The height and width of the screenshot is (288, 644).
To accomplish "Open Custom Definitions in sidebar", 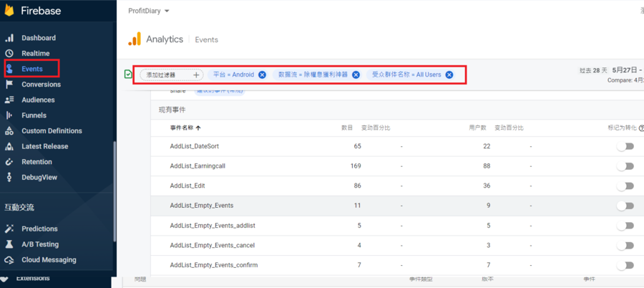I will click(x=52, y=131).
